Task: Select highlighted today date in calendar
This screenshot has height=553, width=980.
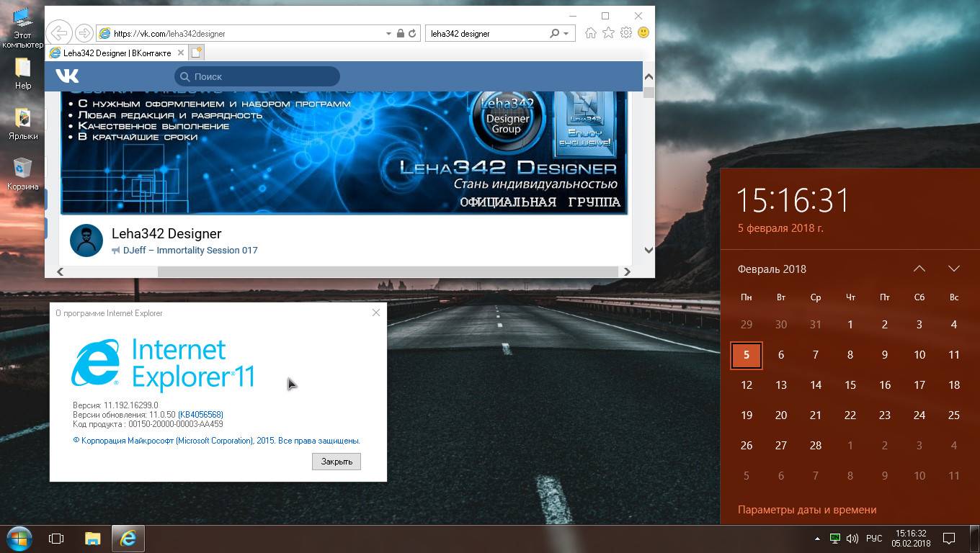Action: coord(747,355)
